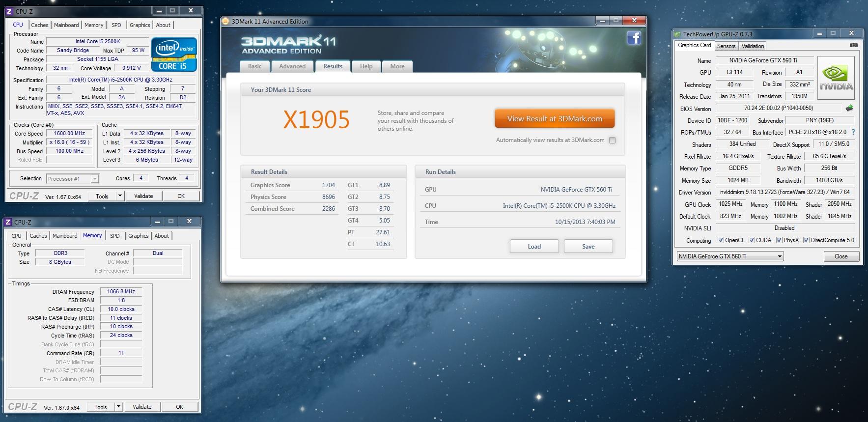Enable automatically view results at 3DMark.com

click(x=612, y=140)
